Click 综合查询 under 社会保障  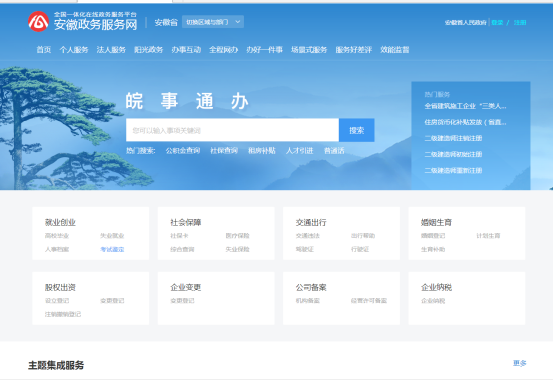tap(182, 249)
